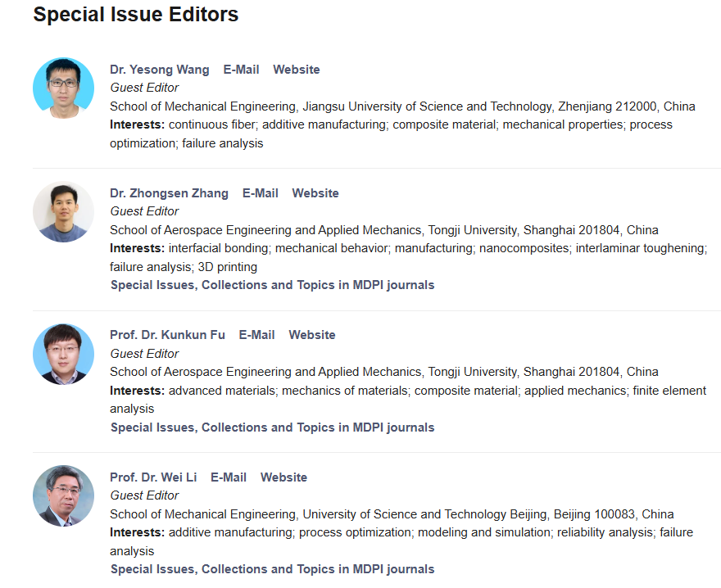
Task: Click the name Dr. Zhongsen Zhang
Action: 169,193
